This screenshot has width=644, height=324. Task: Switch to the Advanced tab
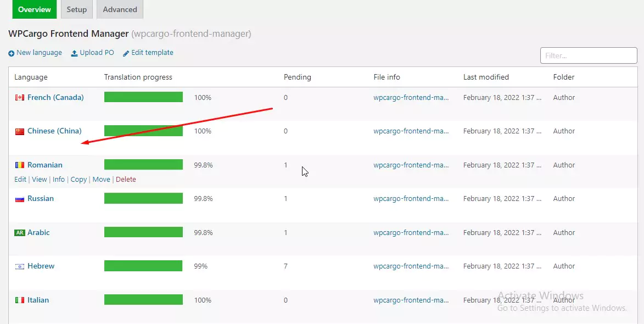(120, 9)
